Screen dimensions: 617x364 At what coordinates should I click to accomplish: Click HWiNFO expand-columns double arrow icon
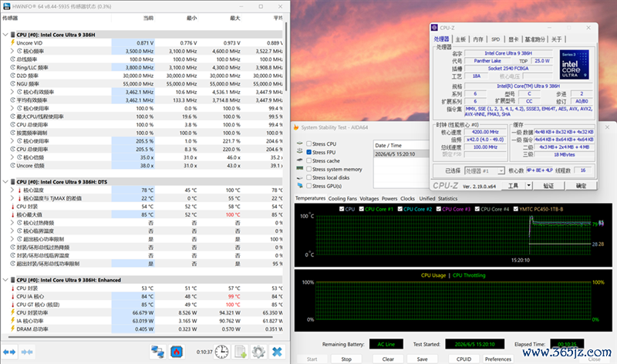(9, 352)
